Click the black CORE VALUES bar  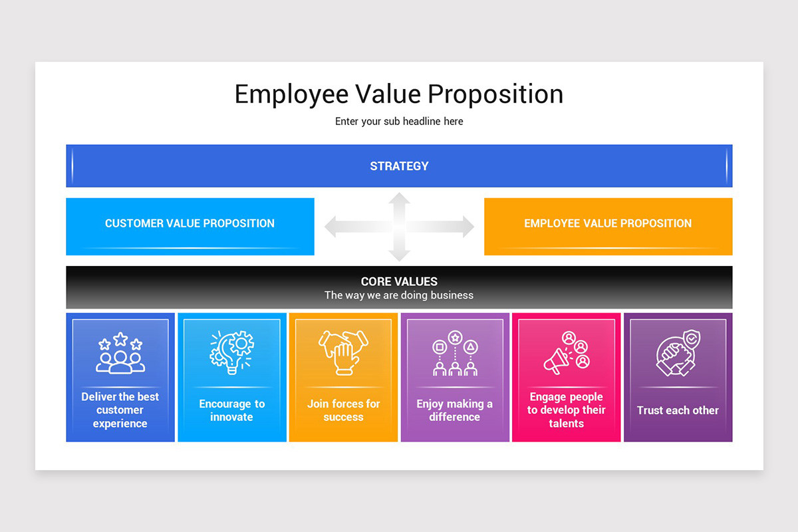click(x=399, y=287)
